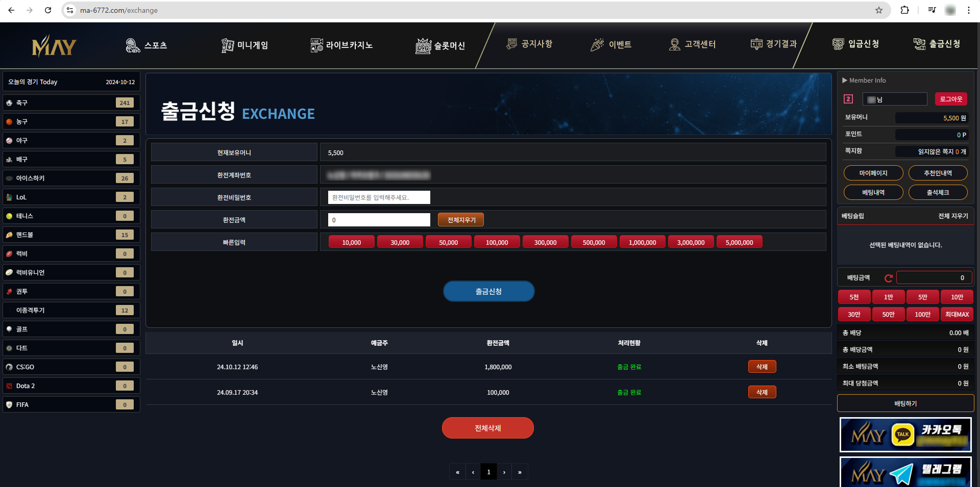Log out with the 로그아웃 button
The image size is (980, 487).
(x=951, y=99)
